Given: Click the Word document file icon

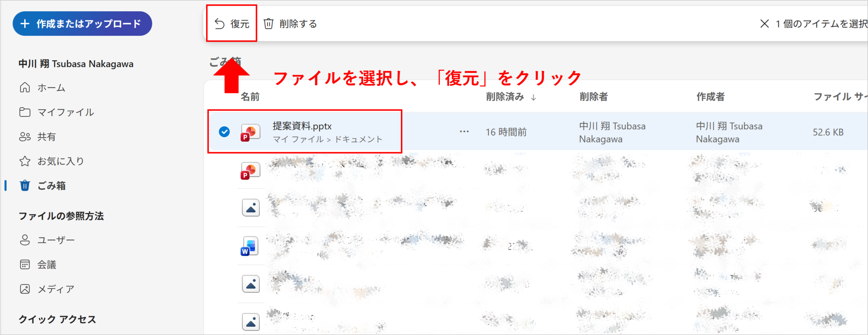Looking at the screenshot, I should (x=250, y=246).
